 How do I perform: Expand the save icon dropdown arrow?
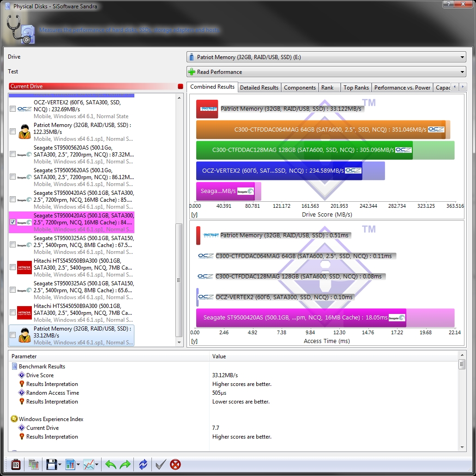tap(60, 464)
